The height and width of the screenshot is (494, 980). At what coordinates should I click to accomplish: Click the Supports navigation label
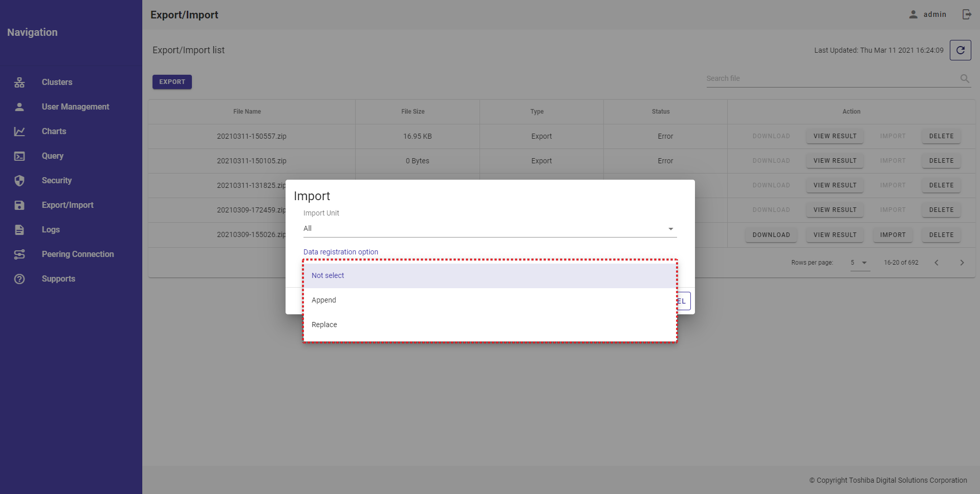coord(58,279)
